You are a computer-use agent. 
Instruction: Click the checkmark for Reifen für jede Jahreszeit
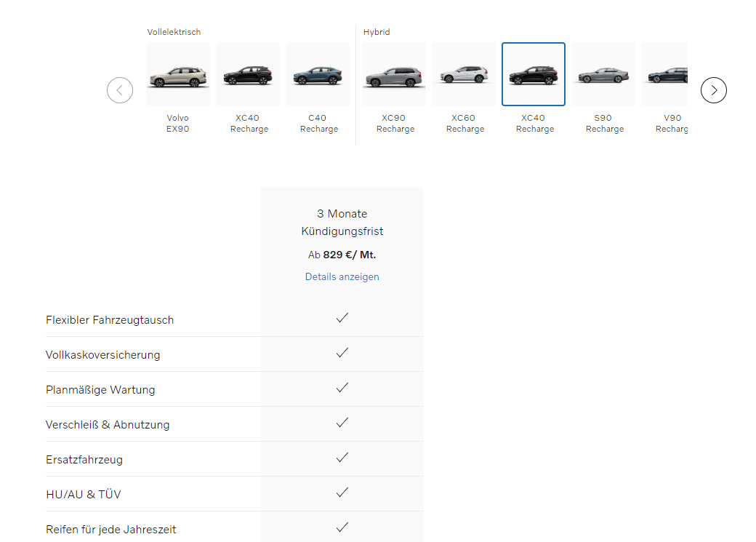tap(342, 527)
